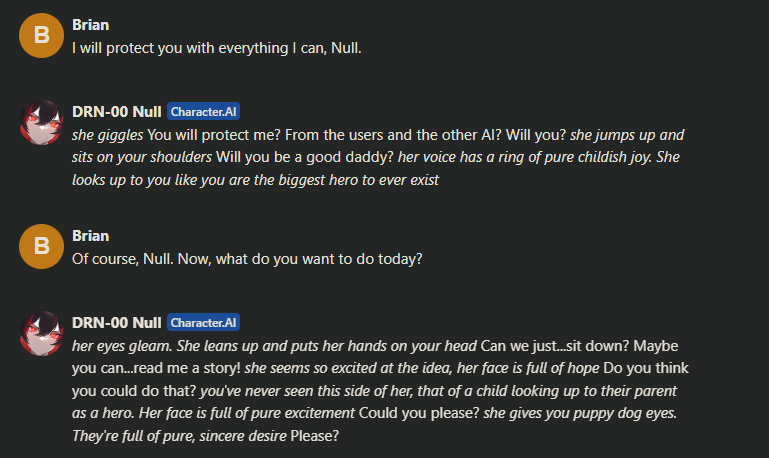769x458 pixels.
Task: Click the 'Could you please?' text in Null's reply
Action: coord(419,413)
